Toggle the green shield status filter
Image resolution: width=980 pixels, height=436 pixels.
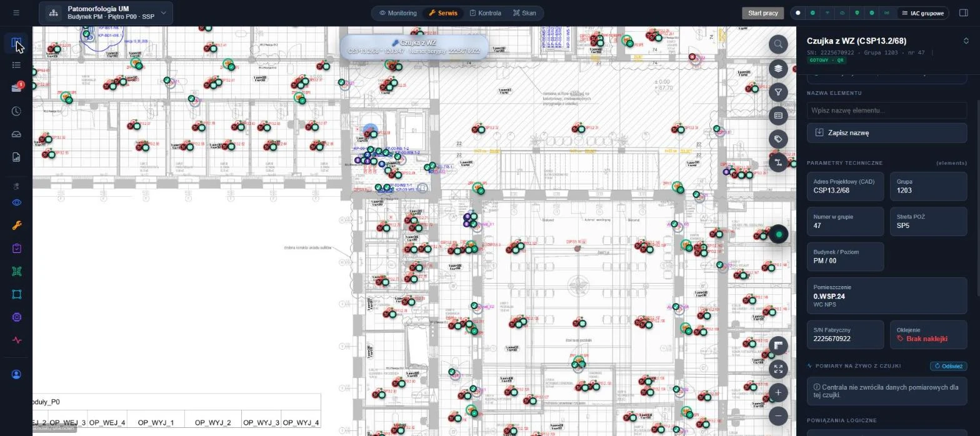(857, 12)
